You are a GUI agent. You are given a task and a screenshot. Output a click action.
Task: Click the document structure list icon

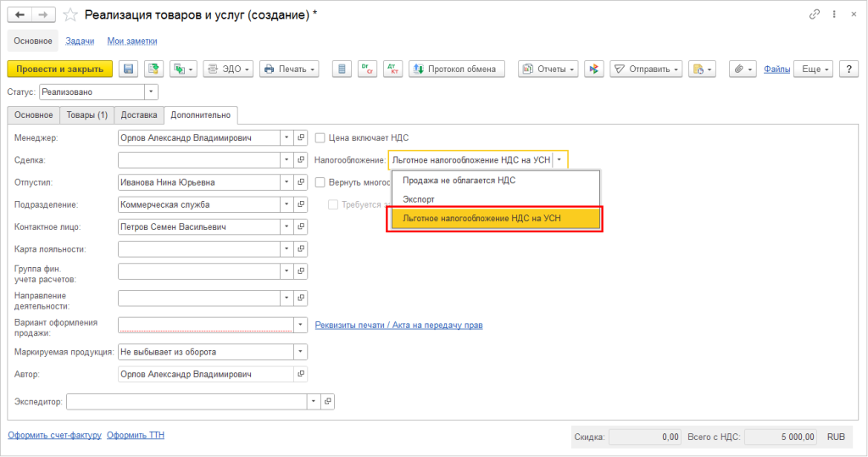pos(342,70)
